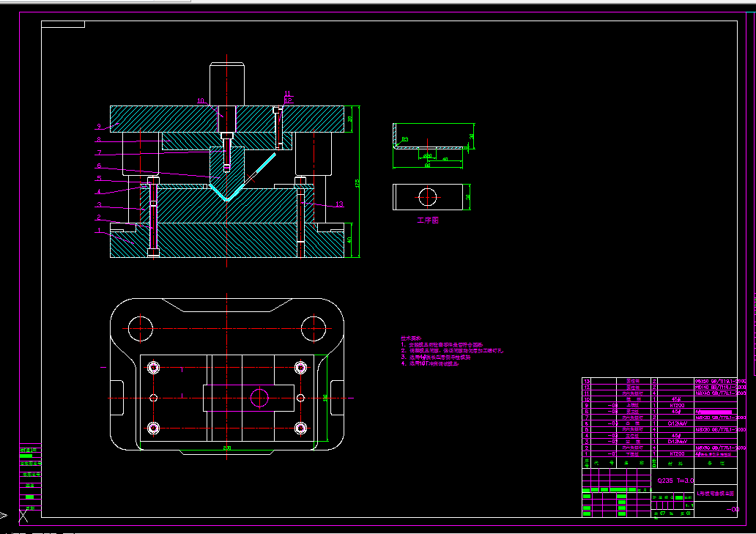Click callout number 3 beside the section view
This screenshot has width=756, height=534.
tap(99, 205)
